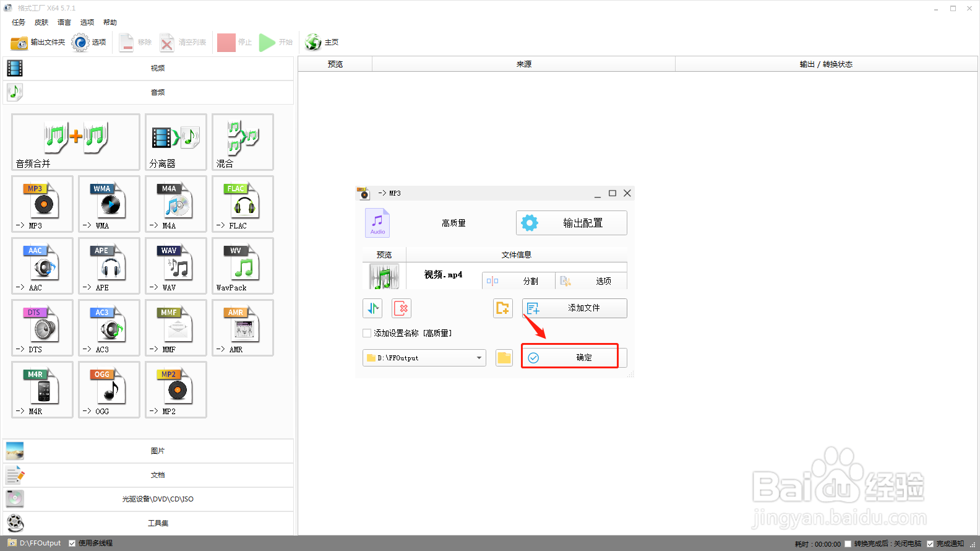Expand the 视频 category panel
The width and height of the screenshot is (980, 551).
148,68
